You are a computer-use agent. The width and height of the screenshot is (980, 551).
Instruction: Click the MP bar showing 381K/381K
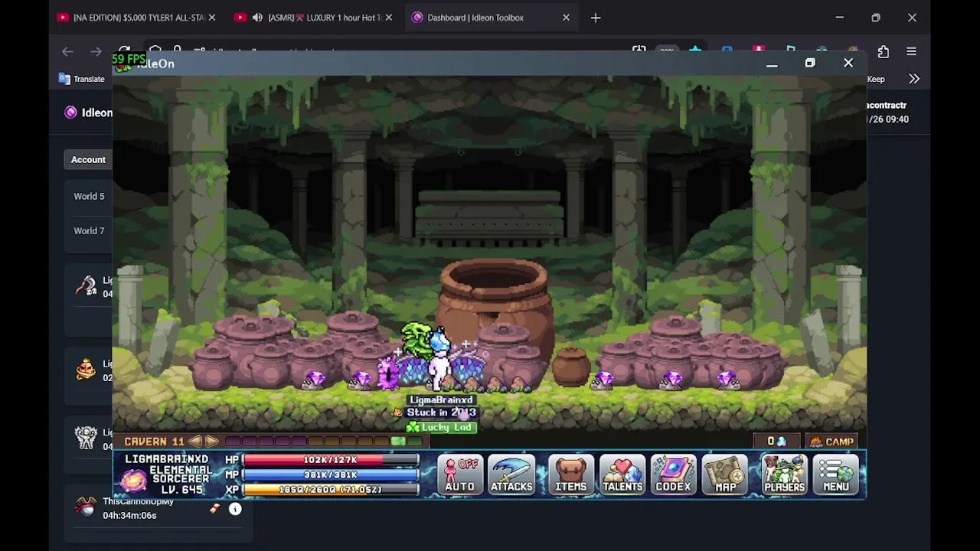pos(331,474)
